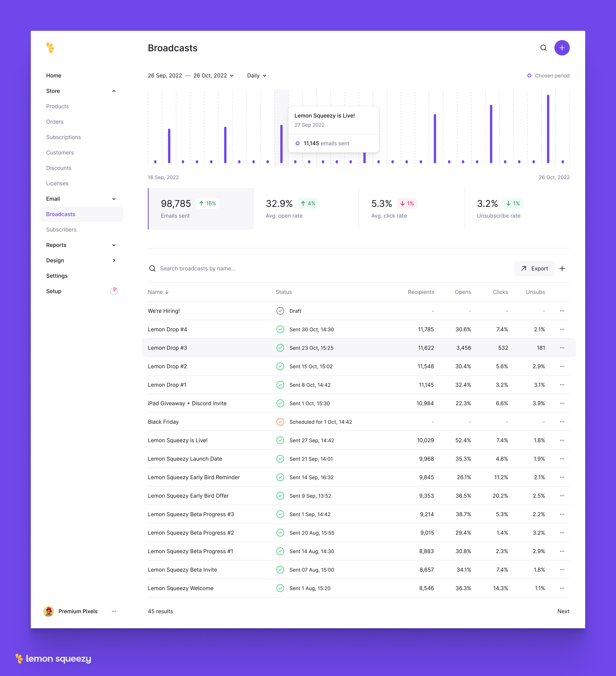Click the timer icon next to Setup

(114, 291)
